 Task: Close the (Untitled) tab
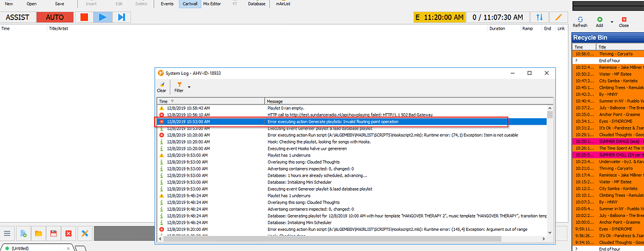(68, 248)
